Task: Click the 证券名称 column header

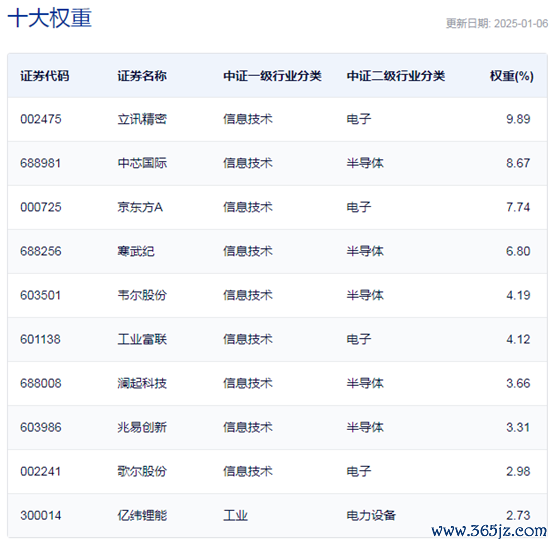Action: (x=142, y=76)
